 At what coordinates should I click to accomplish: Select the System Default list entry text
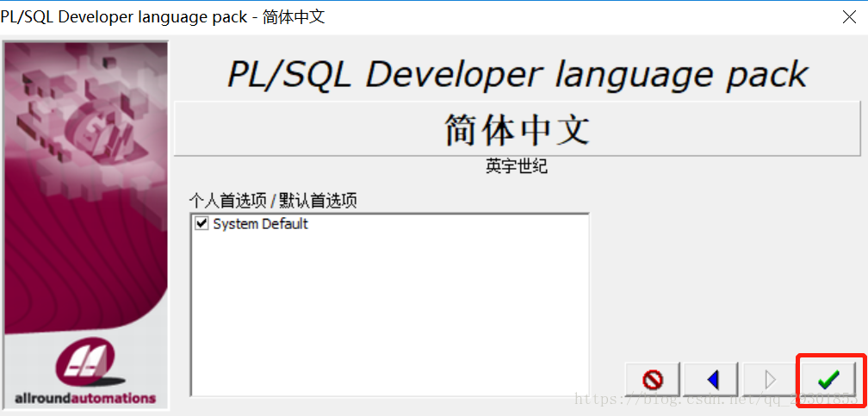(x=260, y=224)
